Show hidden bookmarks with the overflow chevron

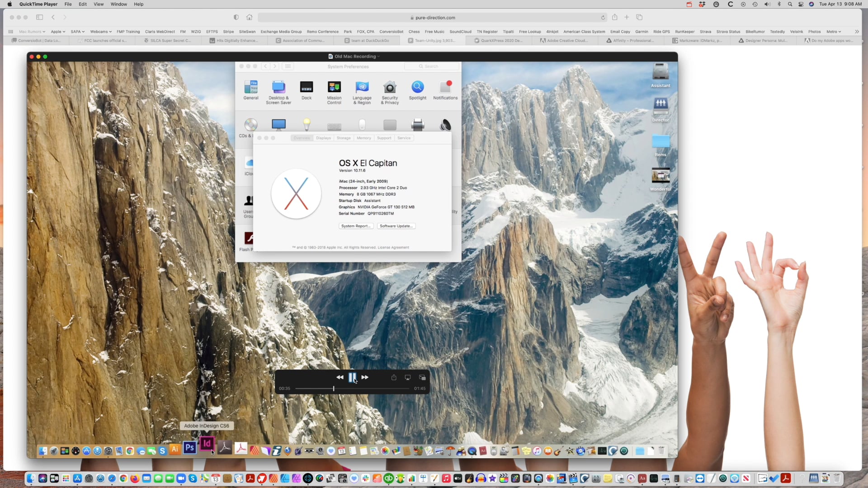pos(857,32)
